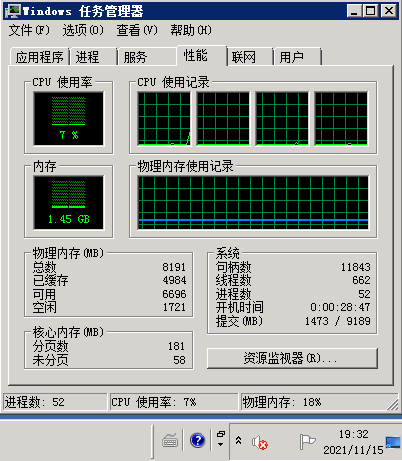The height and width of the screenshot is (461, 402).
Task: Click the blue help question mark icon
Action: click(197, 440)
